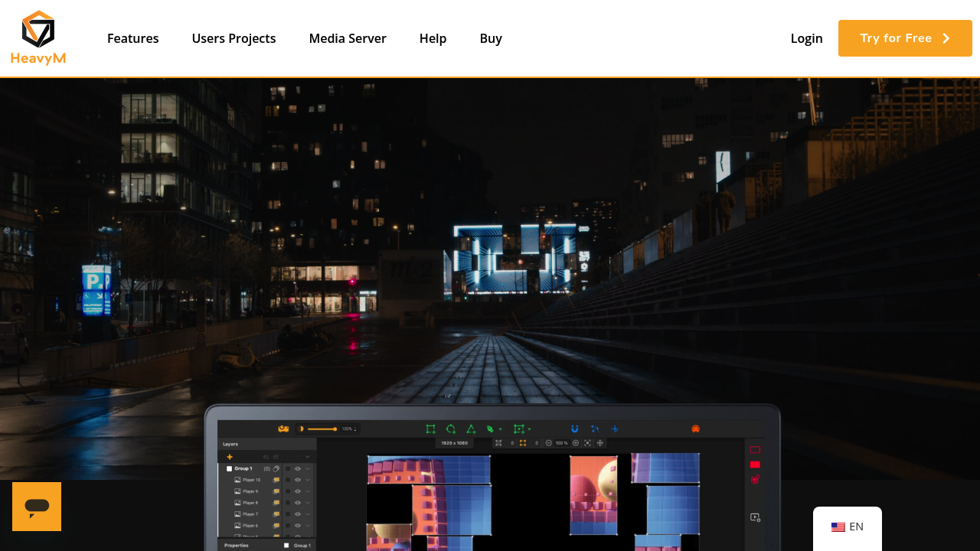Image resolution: width=980 pixels, height=551 pixels.
Task: Select the green triangle shape tool
Action: (x=471, y=429)
